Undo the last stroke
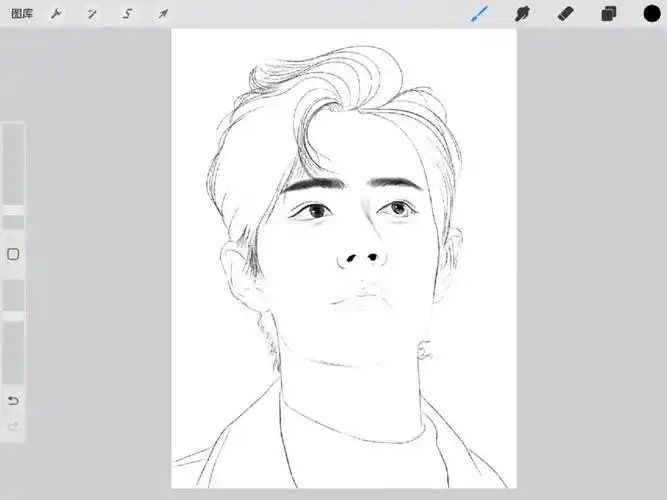This screenshot has height=500, width=667. [13, 401]
